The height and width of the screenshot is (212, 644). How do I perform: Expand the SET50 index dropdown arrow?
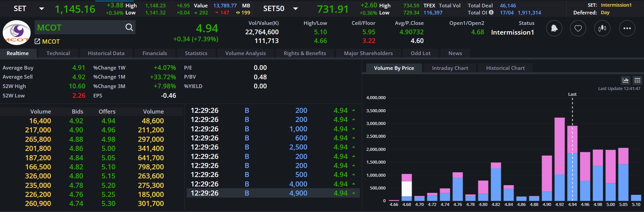coord(296,9)
